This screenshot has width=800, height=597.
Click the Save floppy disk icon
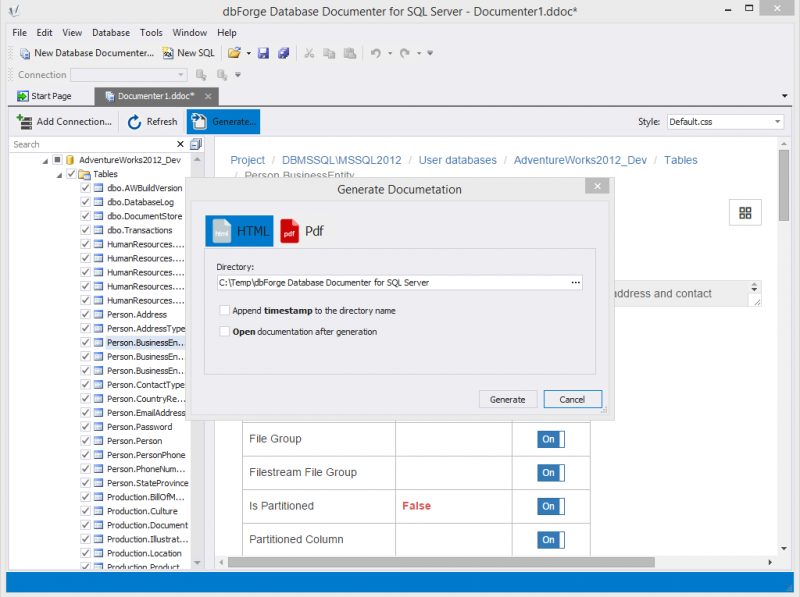263,53
